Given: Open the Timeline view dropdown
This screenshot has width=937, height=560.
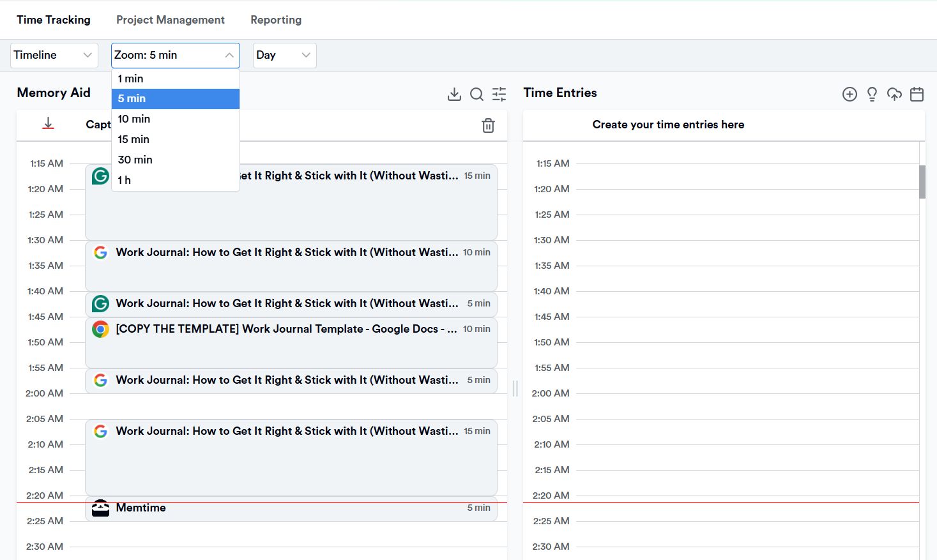Looking at the screenshot, I should (54, 56).
